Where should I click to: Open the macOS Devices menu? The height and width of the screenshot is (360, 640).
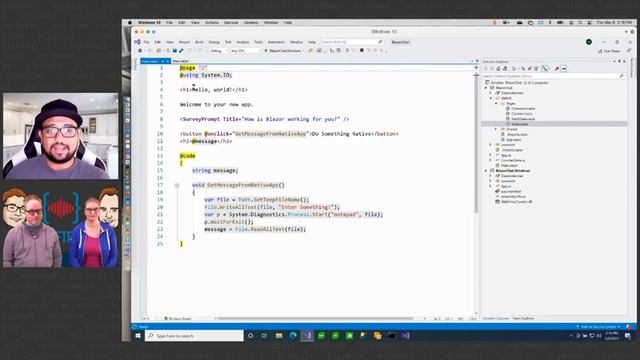point(231,23)
